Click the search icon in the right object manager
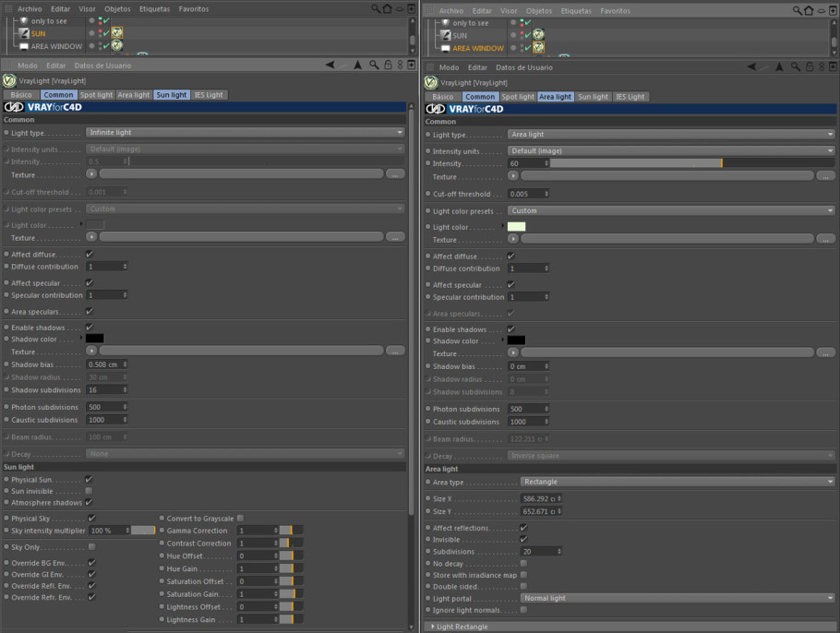Viewport: 840px width, 633px height. tap(798, 11)
